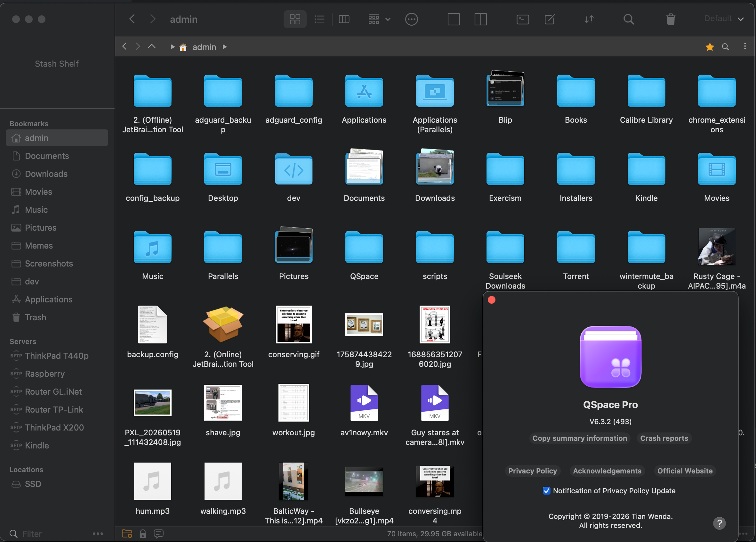Click the sort order toolbar icon
The width and height of the screenshot is (756, 542).
(x=589, y=19)
